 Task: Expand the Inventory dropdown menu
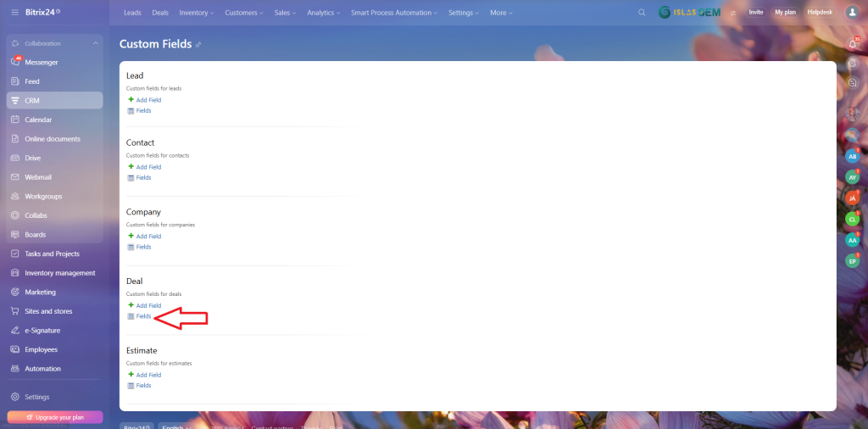(196, 13)
